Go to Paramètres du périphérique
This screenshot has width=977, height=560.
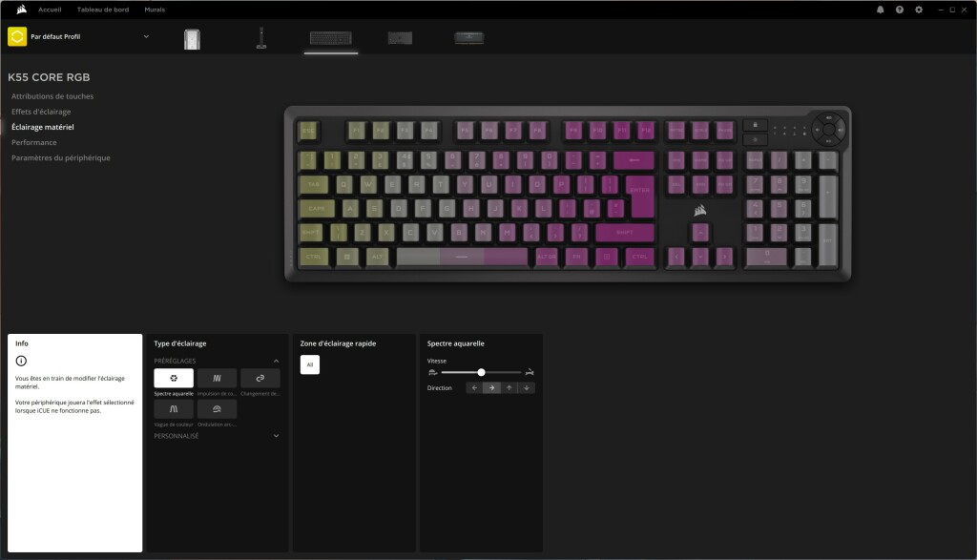click(63, 157)
